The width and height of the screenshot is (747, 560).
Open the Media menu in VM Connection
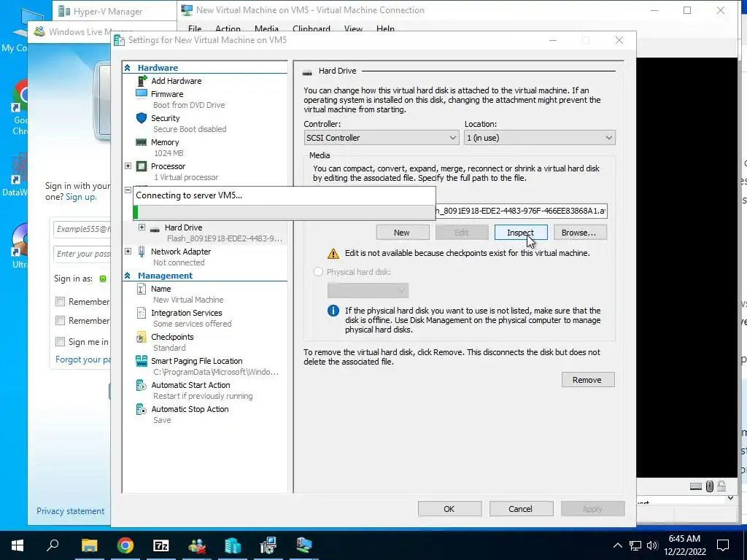click(x=266, y=28)
